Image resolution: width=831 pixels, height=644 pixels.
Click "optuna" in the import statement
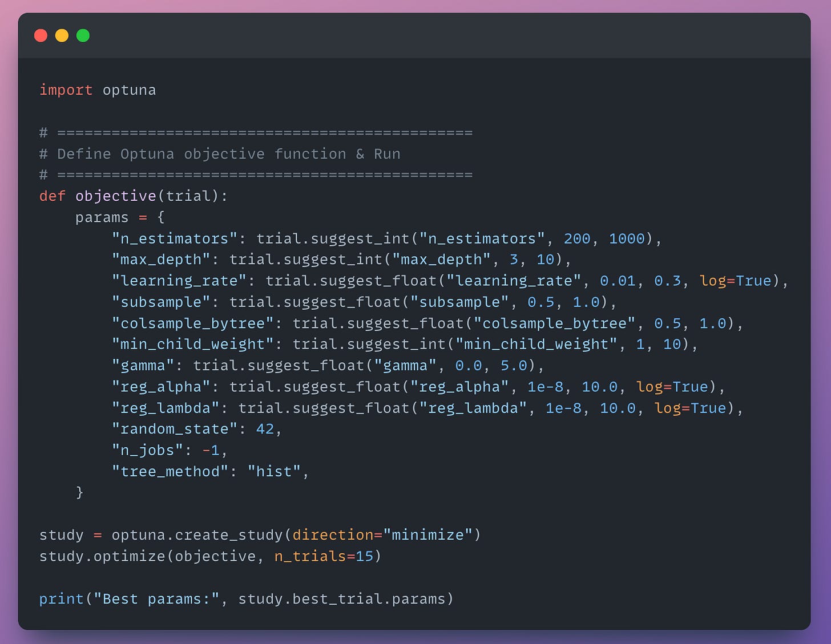[129, 91]
